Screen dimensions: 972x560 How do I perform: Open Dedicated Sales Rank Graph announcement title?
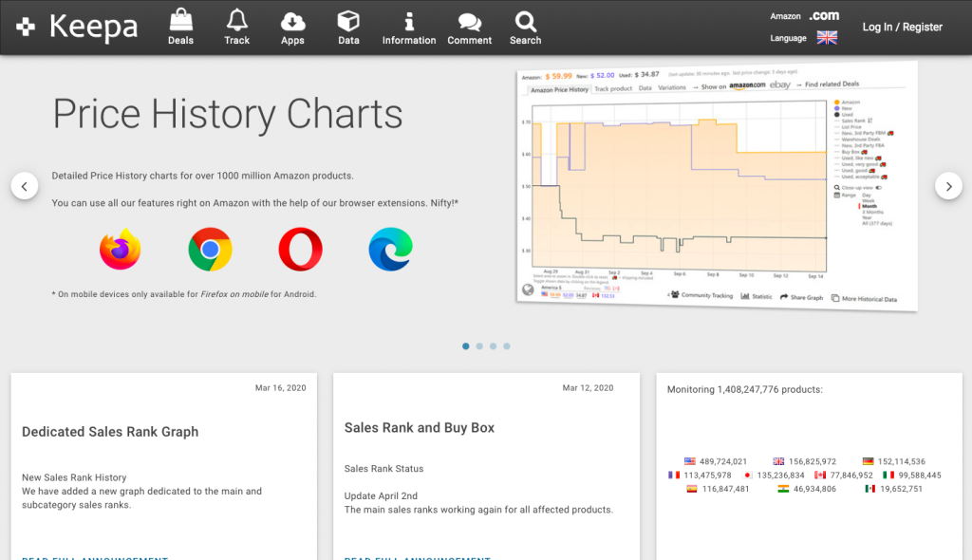click(x=110, y=432)
